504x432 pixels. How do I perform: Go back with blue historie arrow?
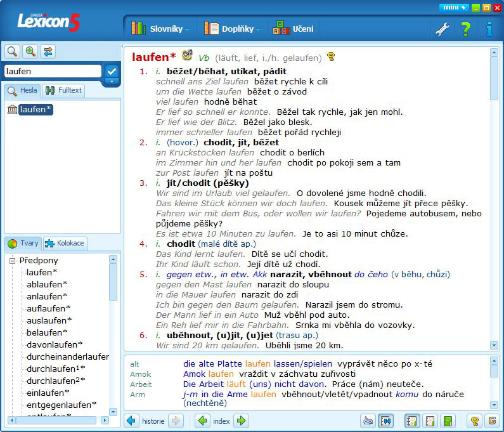click(131, 421)
